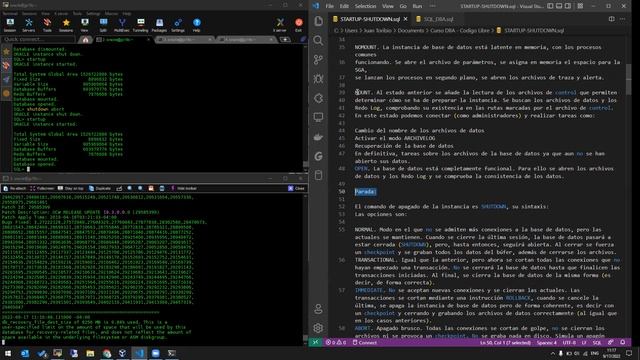Click Documents folder in breadcrumb path
This screenshot has height=360, width=640.
click(x=411, y=30)
